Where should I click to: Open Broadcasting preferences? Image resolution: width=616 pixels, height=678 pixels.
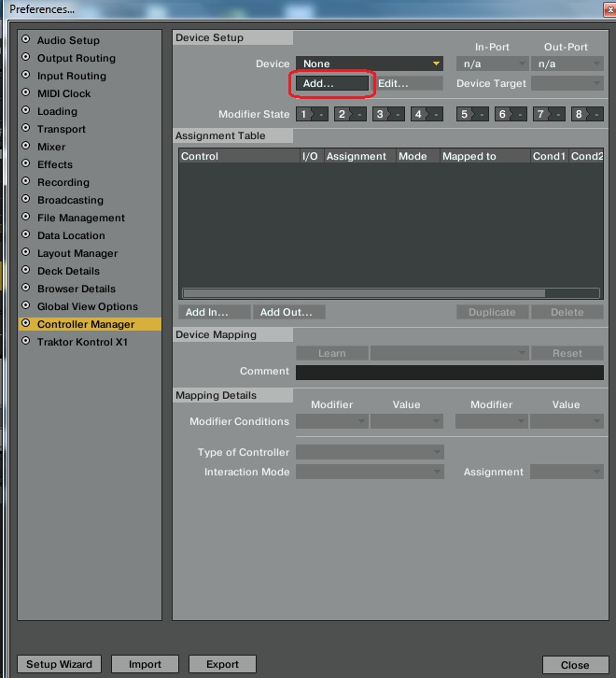(70, 200)
